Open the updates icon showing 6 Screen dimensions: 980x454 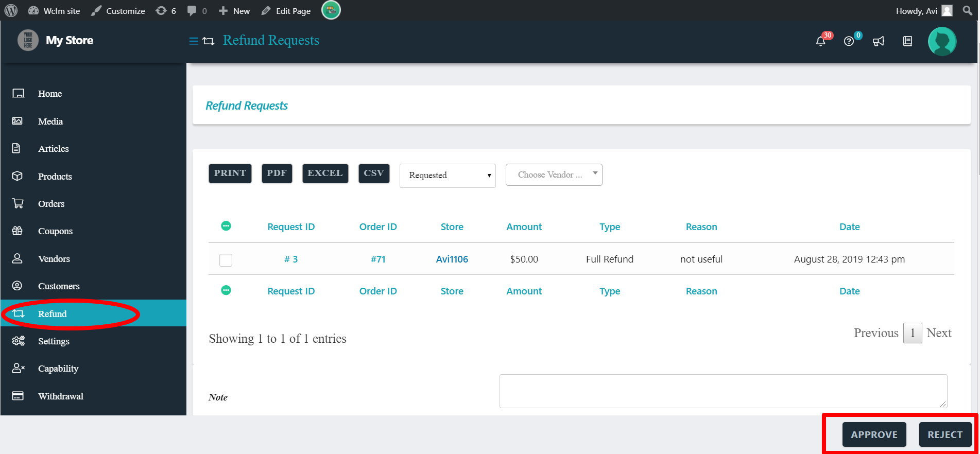click(x=166, y=11)
